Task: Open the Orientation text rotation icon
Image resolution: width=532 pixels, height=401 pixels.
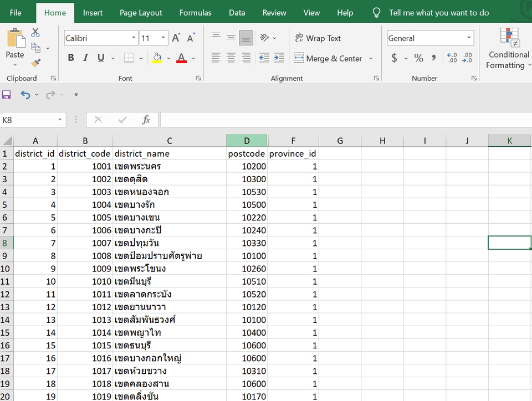Action: coord(264,38)
